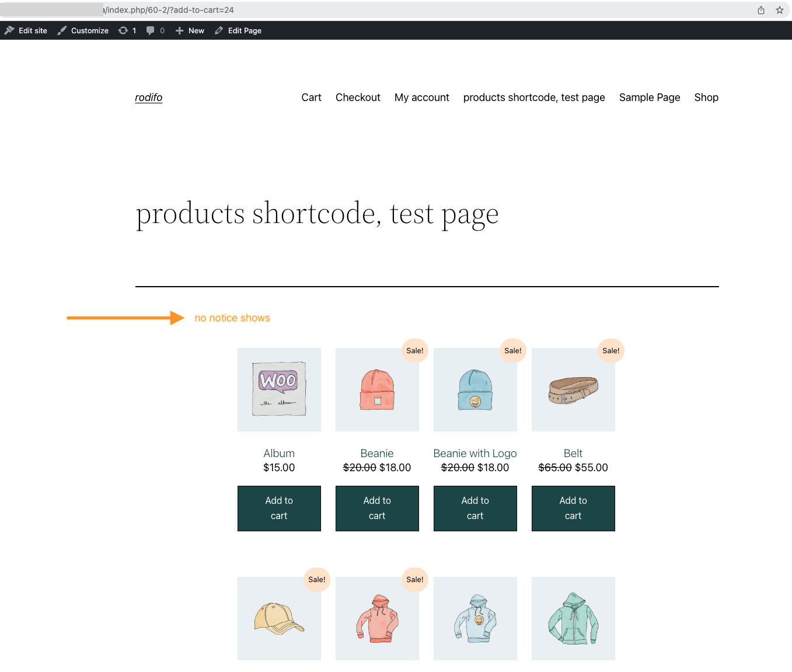Click the browser share icon
Image resolution: width=792 pixels, height=672 pixels.
(x=761, y=10)
